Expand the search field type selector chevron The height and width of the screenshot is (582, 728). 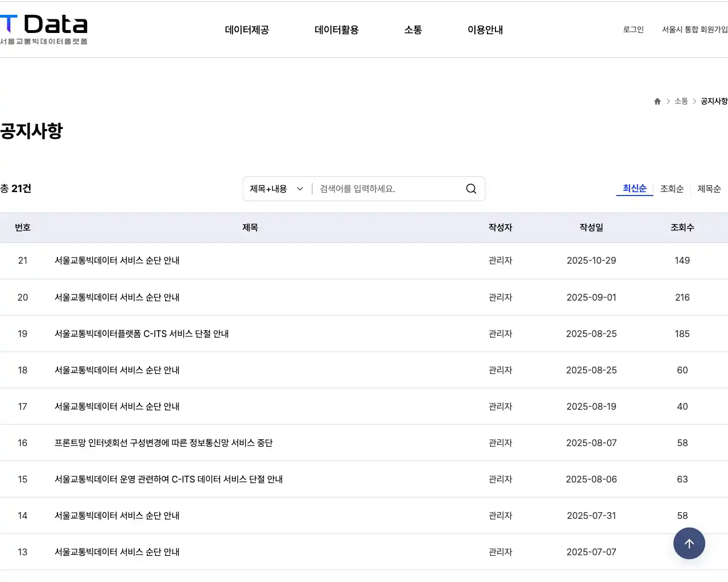[300, 189]
